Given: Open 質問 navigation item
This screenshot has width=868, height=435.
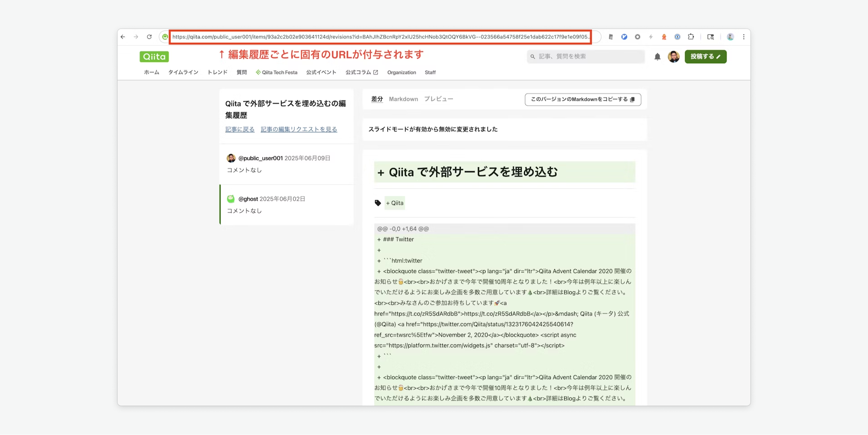Looking at the screenshot, I should [x=242, y=72].
